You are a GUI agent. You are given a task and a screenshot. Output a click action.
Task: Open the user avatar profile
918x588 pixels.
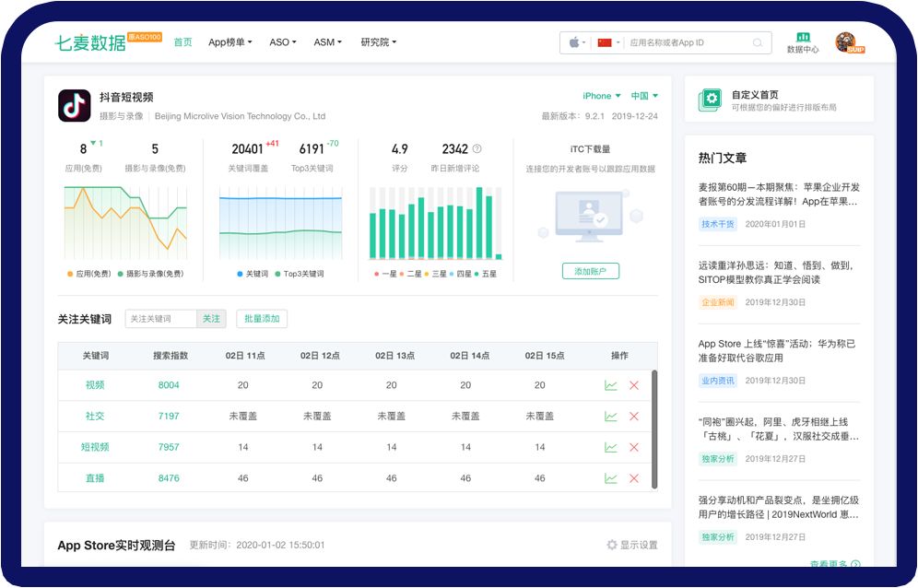tap(846, 41)
